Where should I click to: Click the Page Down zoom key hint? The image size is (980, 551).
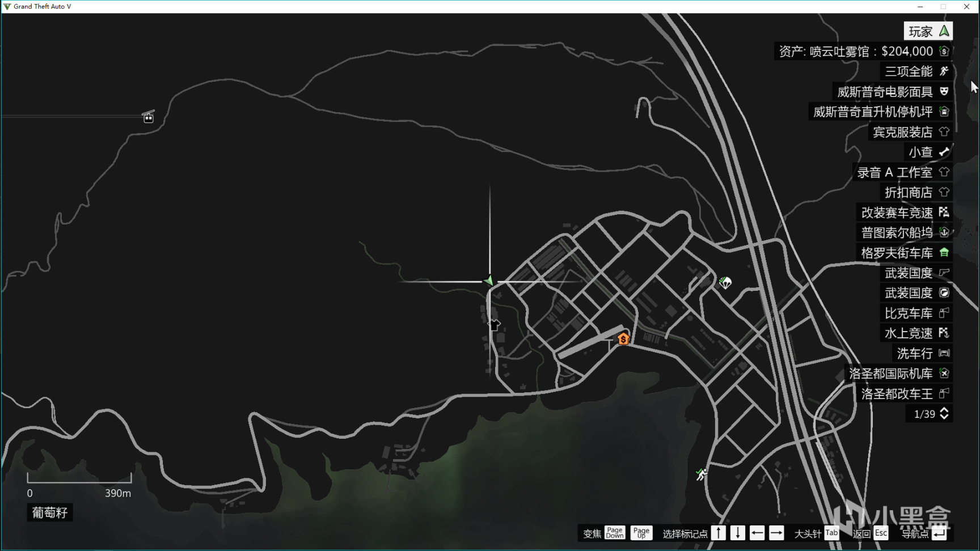click(x=615, y=533)
